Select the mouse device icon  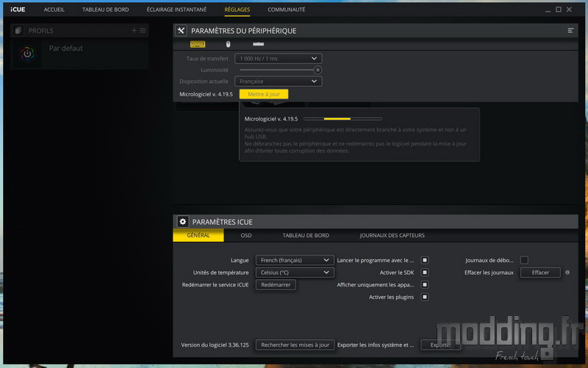228,44
